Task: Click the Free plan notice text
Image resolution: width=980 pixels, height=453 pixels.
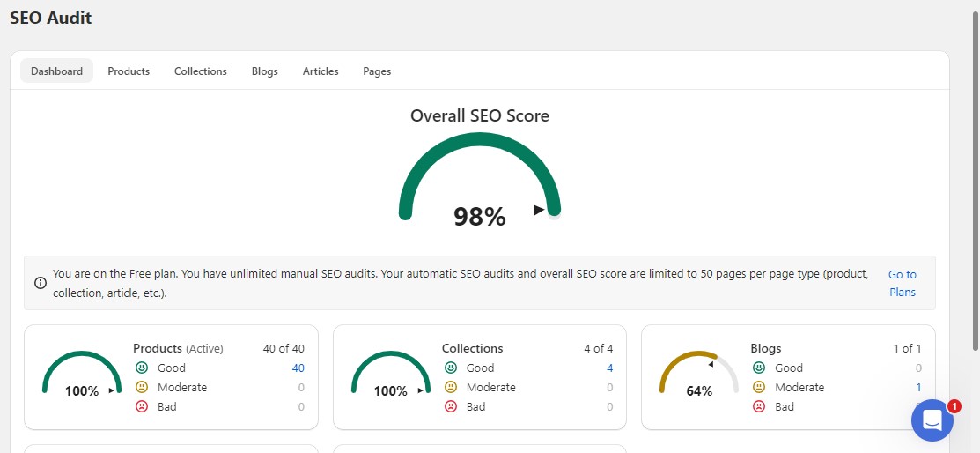Action: point(461,283)
